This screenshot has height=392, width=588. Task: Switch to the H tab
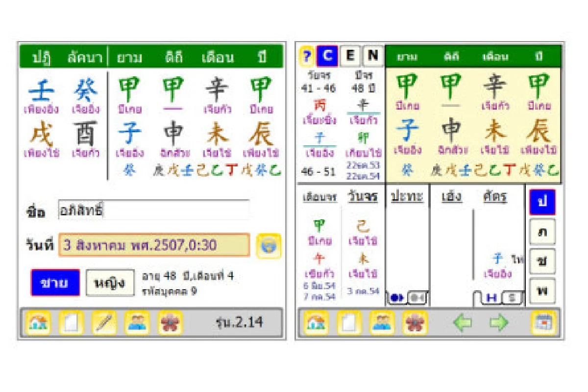[x=490, y=298]
